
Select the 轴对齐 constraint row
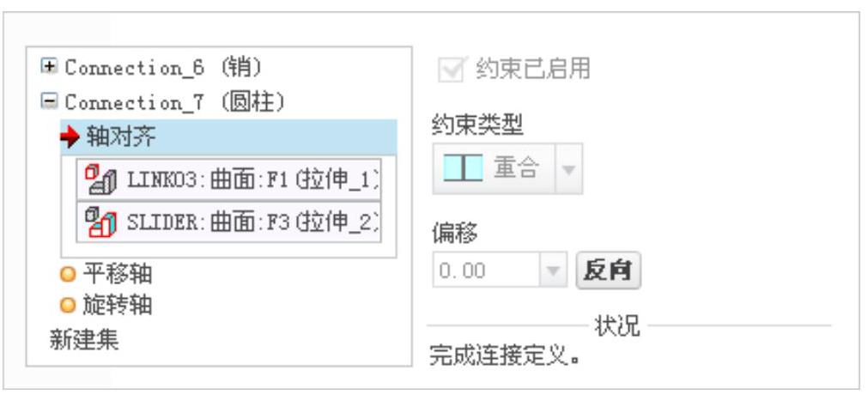pos(228,137)
